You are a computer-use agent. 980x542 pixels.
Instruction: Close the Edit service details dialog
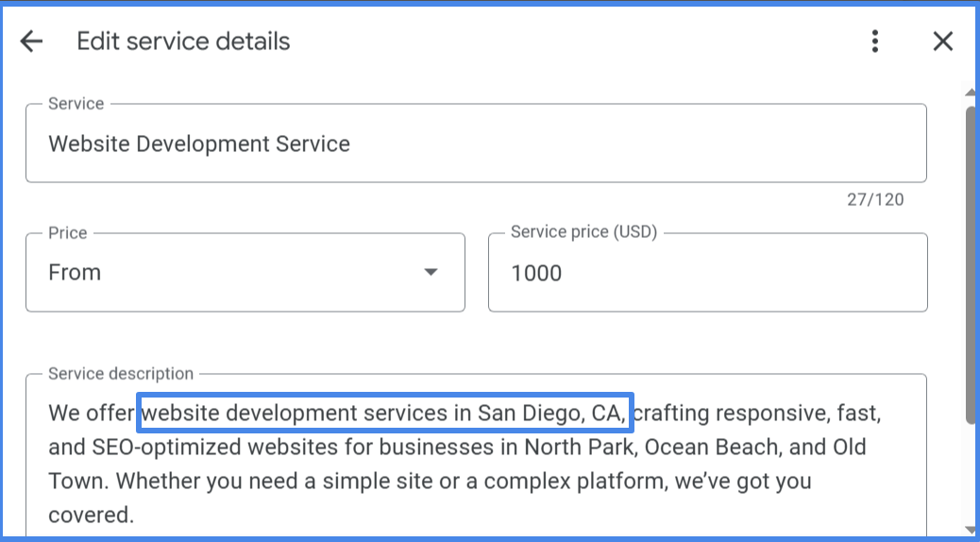(x=942, y=42)
